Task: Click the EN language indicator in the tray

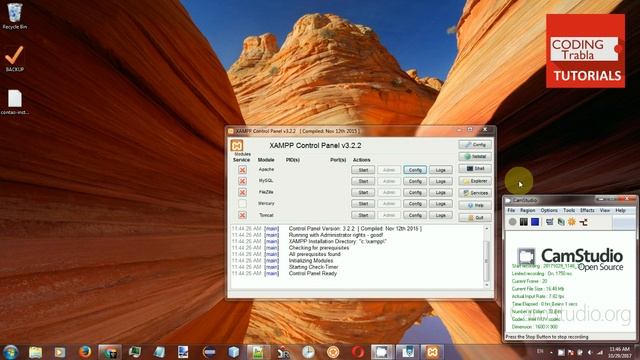Action: tap(540, 351)
